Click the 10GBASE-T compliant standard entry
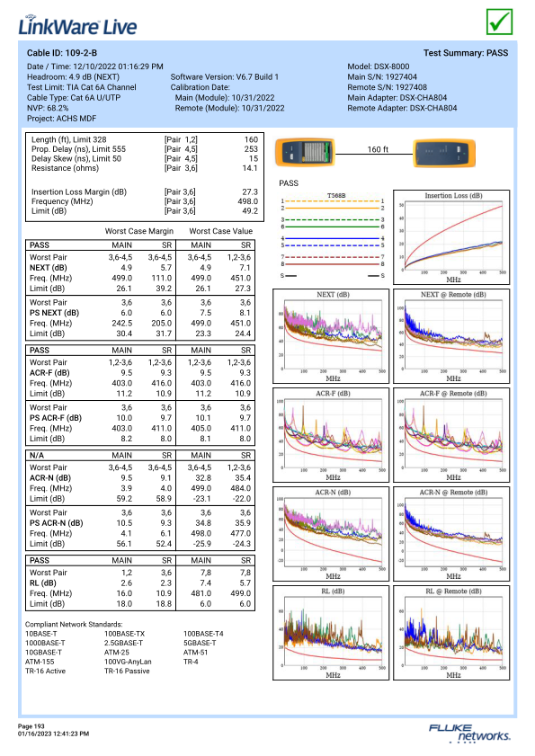 tap(43, 653)
